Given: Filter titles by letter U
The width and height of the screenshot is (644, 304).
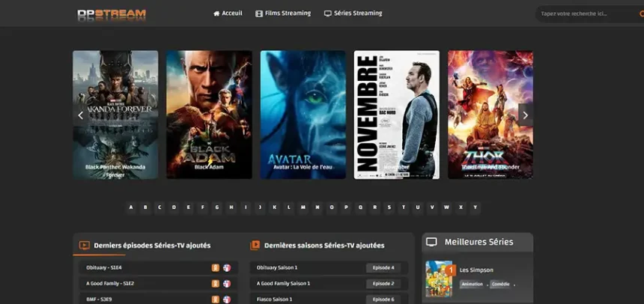Looking at the screenshot, I should (x=418, y=207).
